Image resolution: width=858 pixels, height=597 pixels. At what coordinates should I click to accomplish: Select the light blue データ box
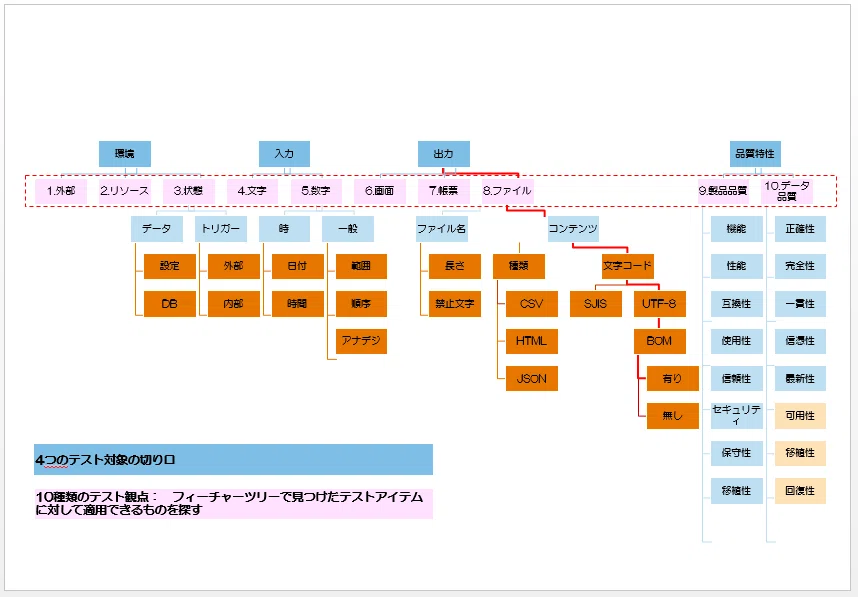tap(156, 229)
